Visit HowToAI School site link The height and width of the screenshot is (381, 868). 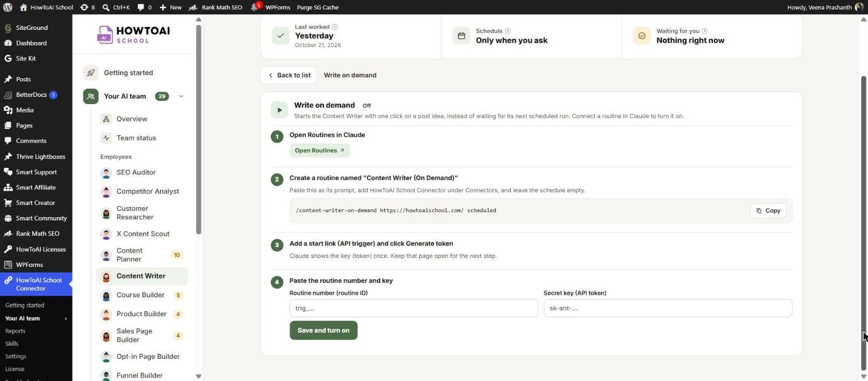coord(46,7)
